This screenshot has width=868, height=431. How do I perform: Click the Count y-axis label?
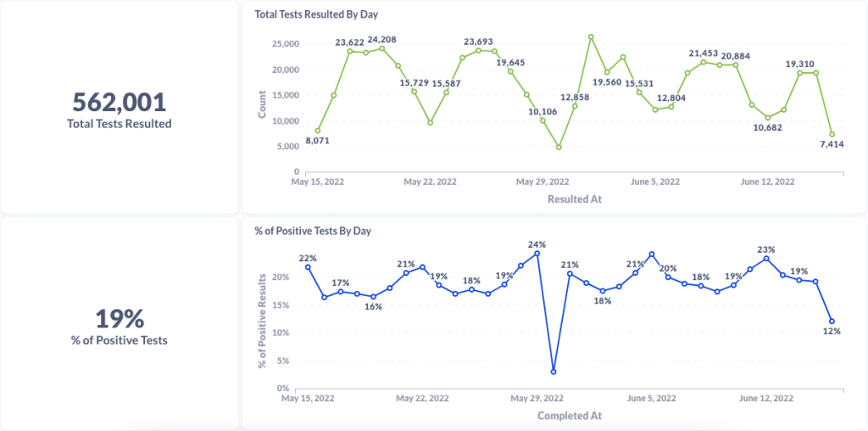pyautogui.click(x=262, y=103)
